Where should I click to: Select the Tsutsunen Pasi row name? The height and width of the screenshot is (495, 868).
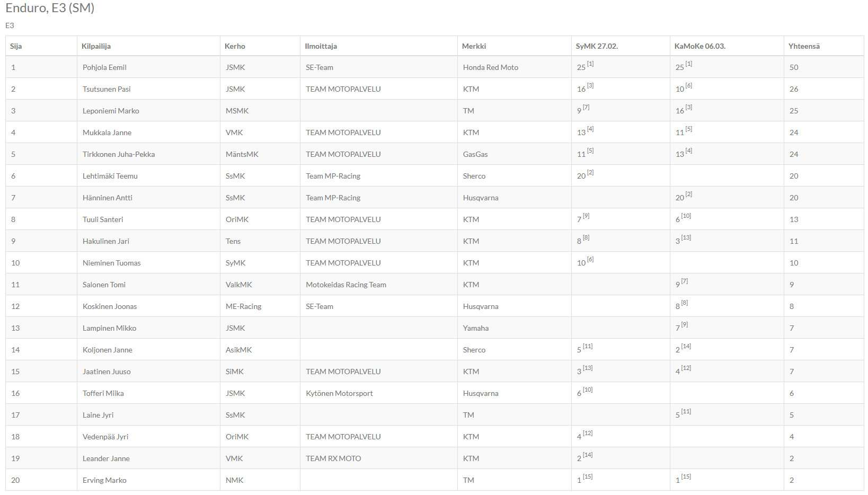pos(107,89)
